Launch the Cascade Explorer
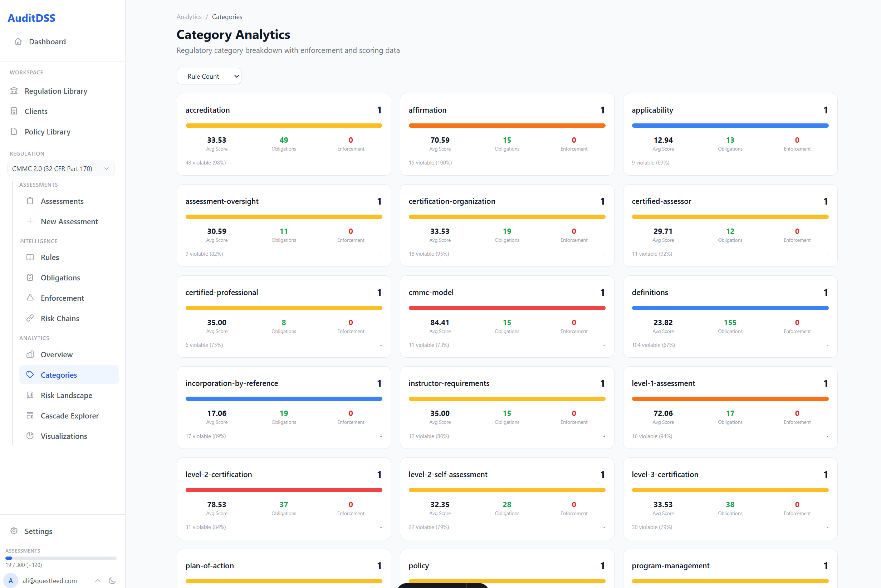The image size is (881, 588). 69,416
